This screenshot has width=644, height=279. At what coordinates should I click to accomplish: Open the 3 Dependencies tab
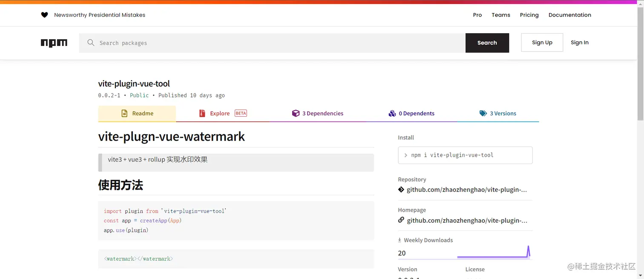(x=318, y=113)
